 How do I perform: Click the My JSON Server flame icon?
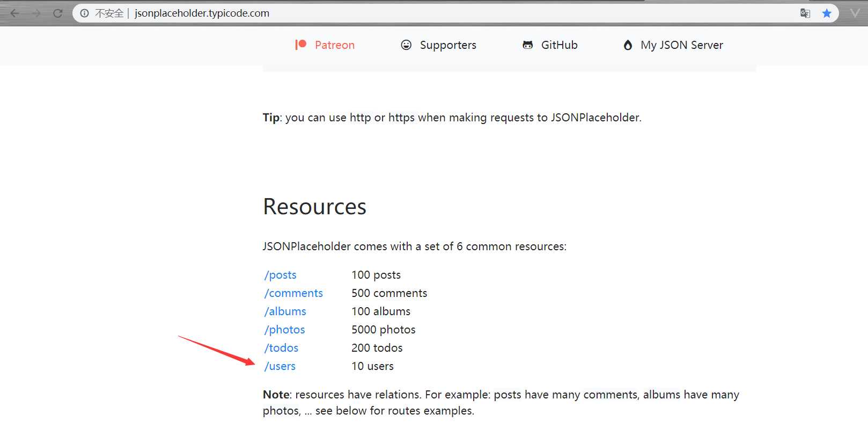click(628, 45)
